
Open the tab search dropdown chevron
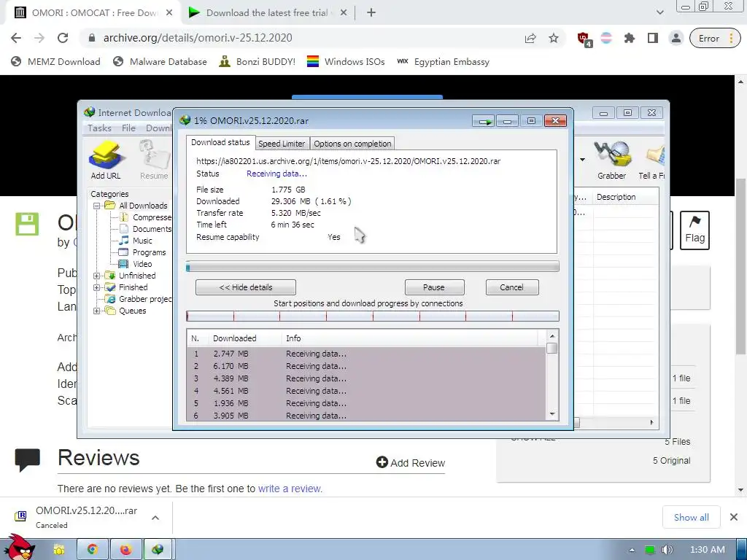(x=659, y=12)
